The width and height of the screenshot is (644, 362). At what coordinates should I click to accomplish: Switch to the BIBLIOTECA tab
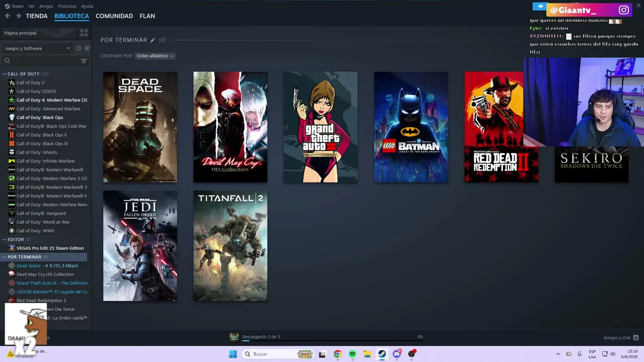tap(71, 16)
